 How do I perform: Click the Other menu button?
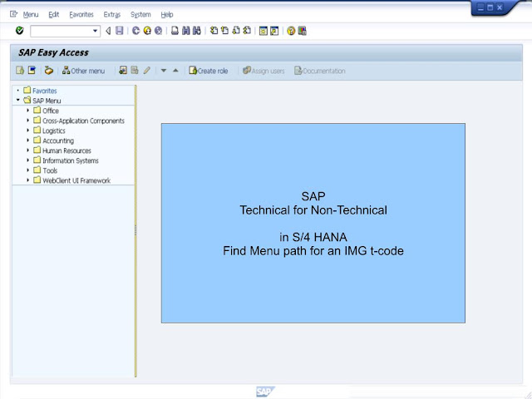[x=83, y=71]
